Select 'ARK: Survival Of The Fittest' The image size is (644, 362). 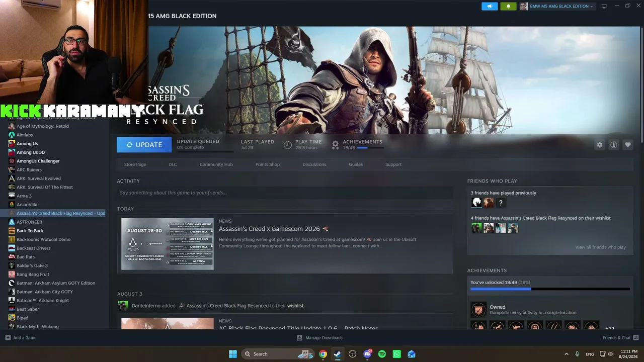pyautogui.click(x=45, y=187)
